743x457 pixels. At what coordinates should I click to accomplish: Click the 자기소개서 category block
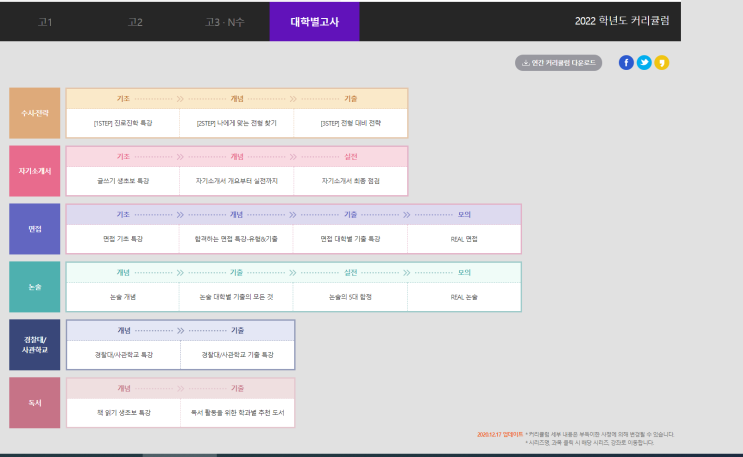pos(35,171)
